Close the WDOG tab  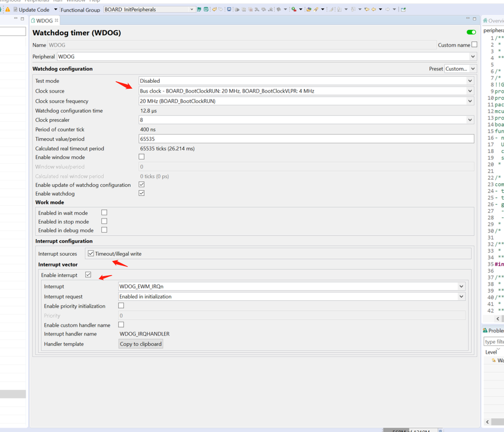(x=57, y=20)
